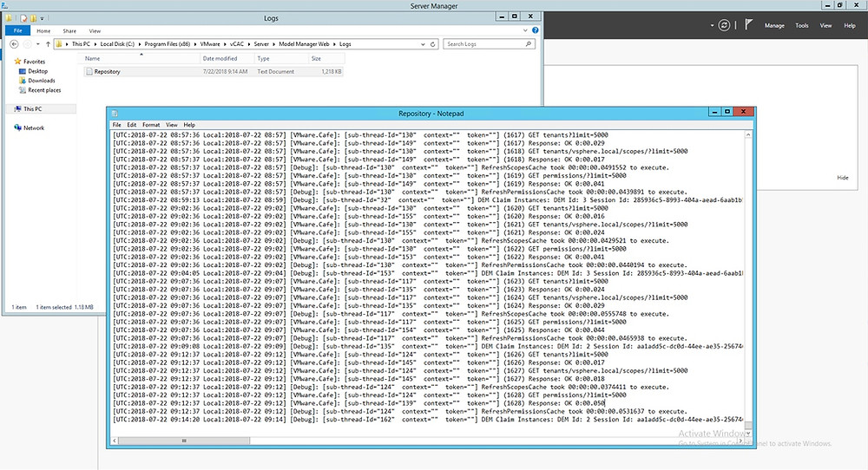This screenshot has height=470, width=868.
Task: Click the Notepad horizontal scrollbar thumb
Action: pos(184,441)
